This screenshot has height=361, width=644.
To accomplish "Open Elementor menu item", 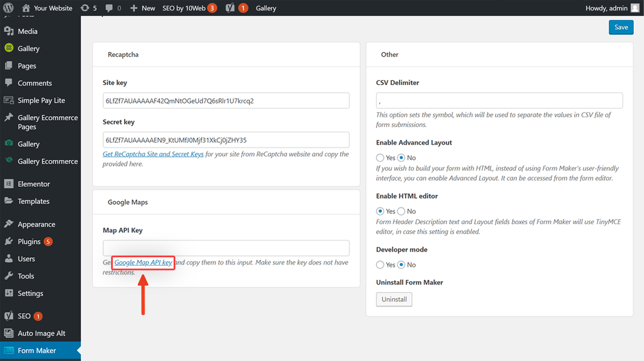I will coord(40,184).
